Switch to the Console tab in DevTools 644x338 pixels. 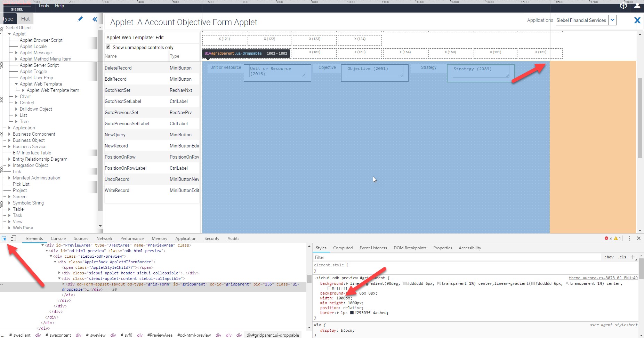tap(58, 239)
